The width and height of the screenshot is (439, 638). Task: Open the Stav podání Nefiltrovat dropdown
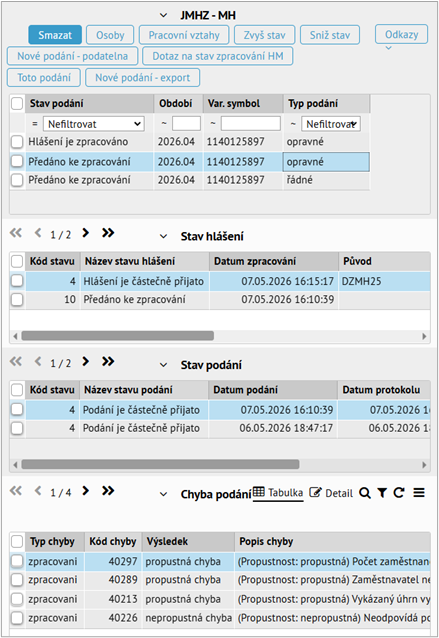coord(94,124)
